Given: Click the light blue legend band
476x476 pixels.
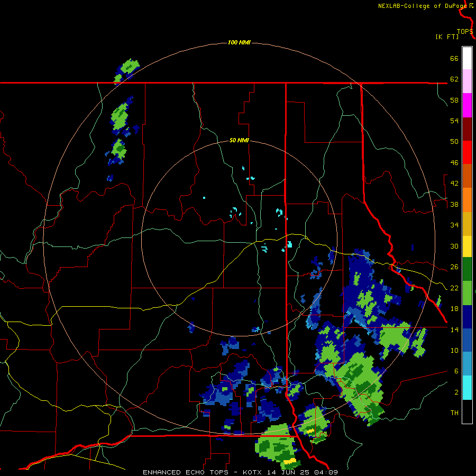Looking at the screenshot, I should (x=467, y=364).
